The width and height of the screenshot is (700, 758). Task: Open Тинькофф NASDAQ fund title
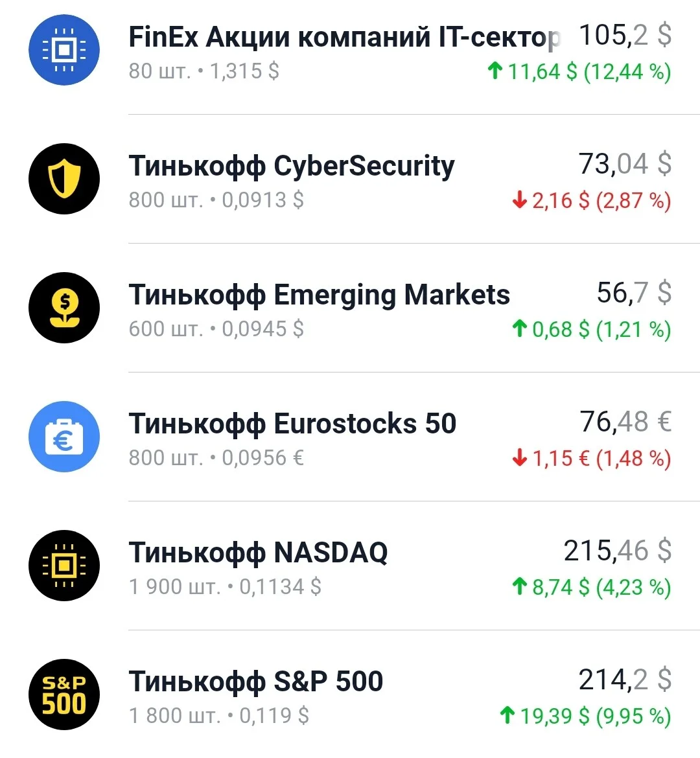[258, 553]
